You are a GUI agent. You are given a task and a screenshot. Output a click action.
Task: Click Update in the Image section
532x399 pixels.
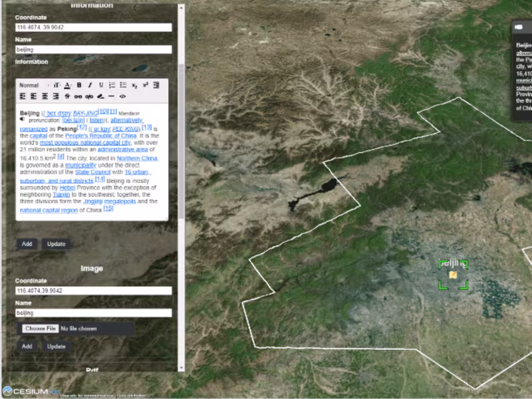click(57, 346)
